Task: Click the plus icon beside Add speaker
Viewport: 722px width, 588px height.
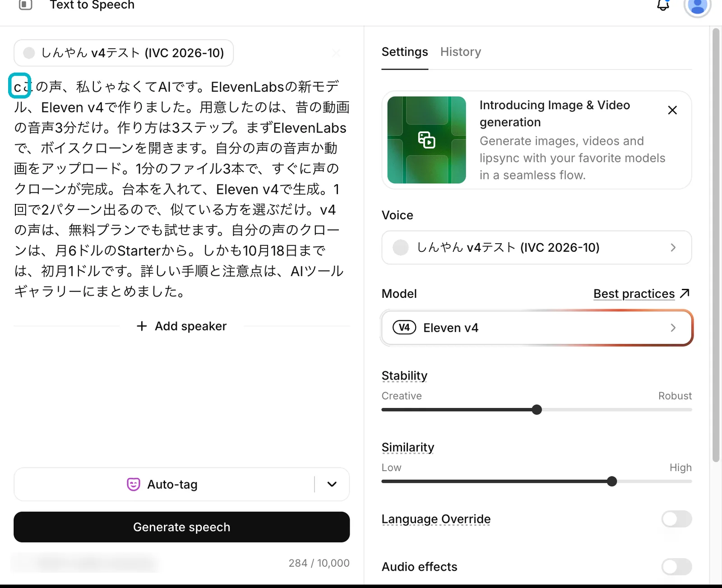Action: pos(142,326)
